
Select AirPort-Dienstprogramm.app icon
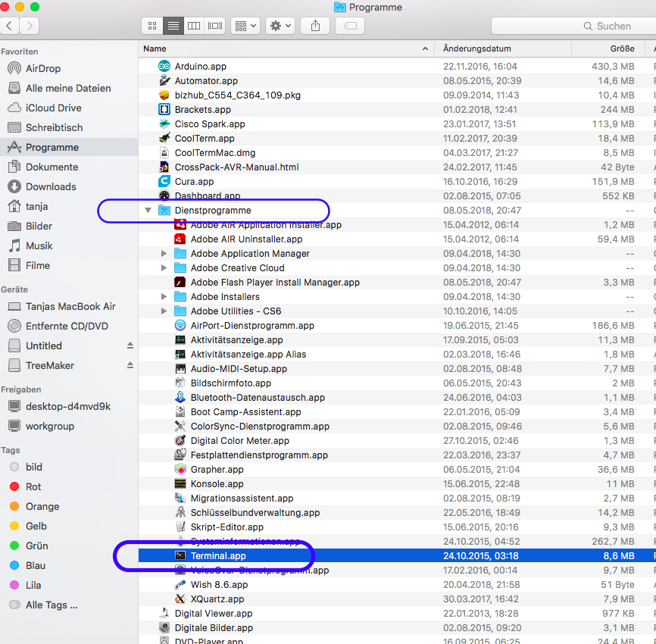point(180,325)
